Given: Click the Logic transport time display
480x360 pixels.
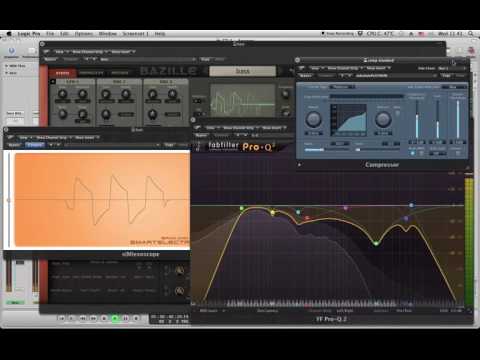Looking at the screenshot, I should point(170,319).
